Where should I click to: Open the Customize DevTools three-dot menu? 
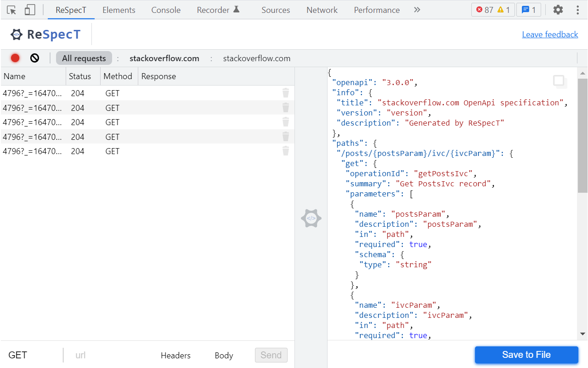click(578, 10)
